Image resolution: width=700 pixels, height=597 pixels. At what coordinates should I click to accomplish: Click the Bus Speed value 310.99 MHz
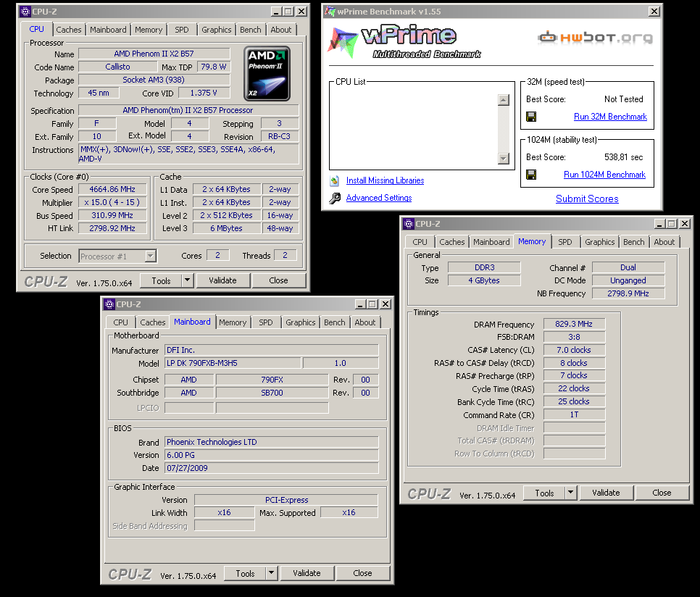click(112, 215)
